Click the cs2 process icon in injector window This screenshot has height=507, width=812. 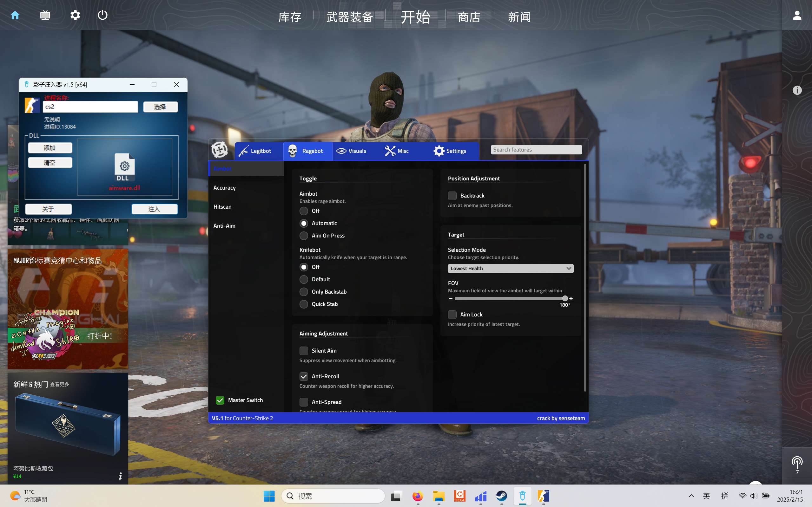[x=32, y=105]
